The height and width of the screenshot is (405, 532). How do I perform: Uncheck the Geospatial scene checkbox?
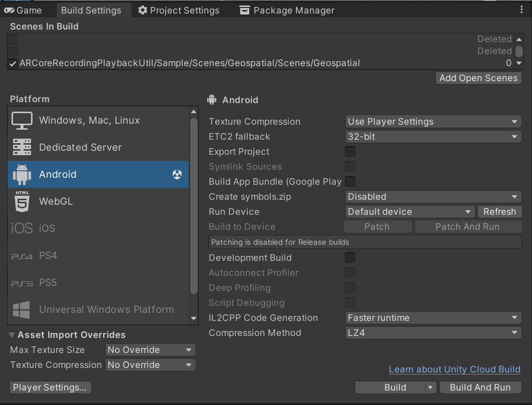click(13, 64)
